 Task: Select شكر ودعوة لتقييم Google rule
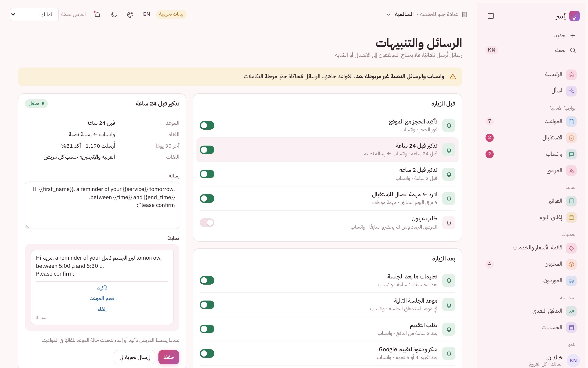coord(327,353)
